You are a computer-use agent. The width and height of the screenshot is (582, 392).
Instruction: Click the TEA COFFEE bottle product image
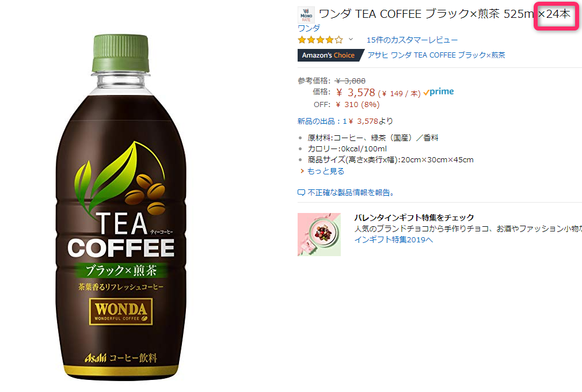click(x=121, y=207)
